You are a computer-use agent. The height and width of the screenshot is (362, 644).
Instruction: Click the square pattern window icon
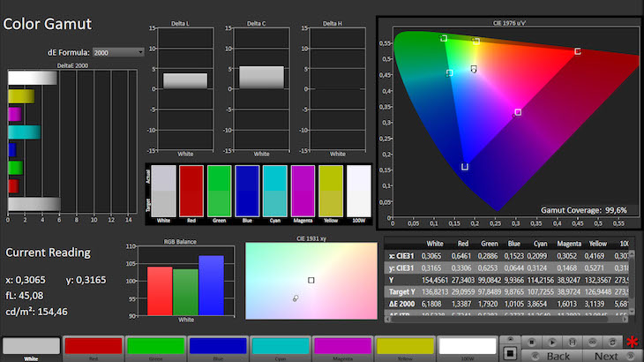coord(510,353)
